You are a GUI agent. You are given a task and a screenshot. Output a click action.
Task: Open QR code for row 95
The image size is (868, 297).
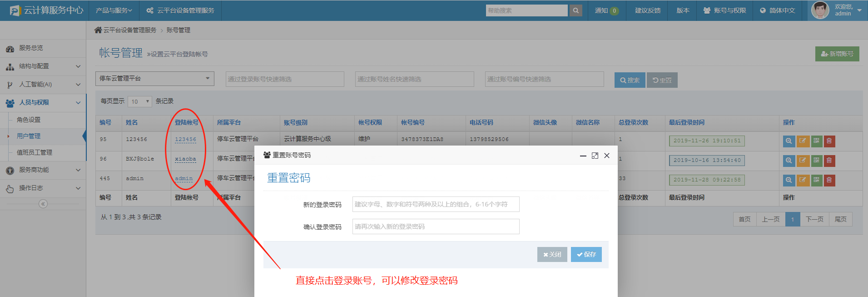coord(816,141)
